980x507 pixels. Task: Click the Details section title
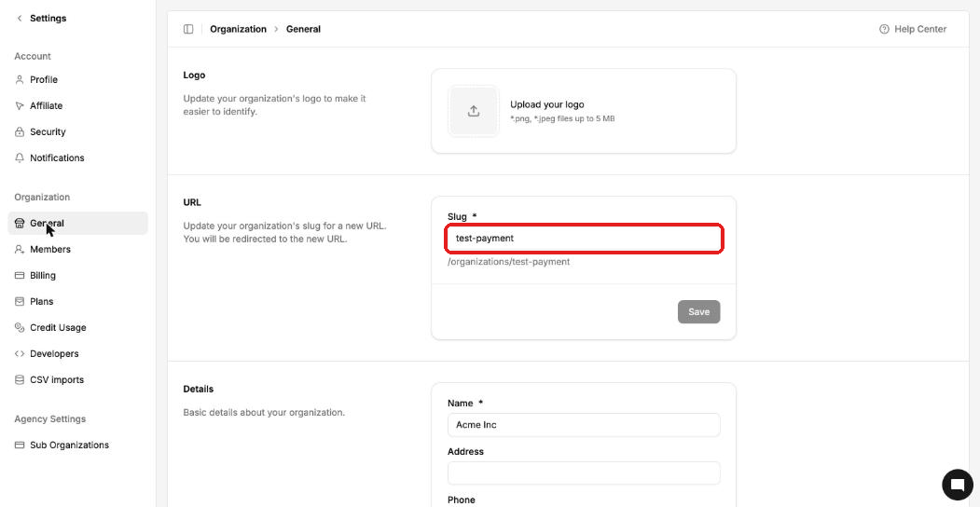click(198, 389)
